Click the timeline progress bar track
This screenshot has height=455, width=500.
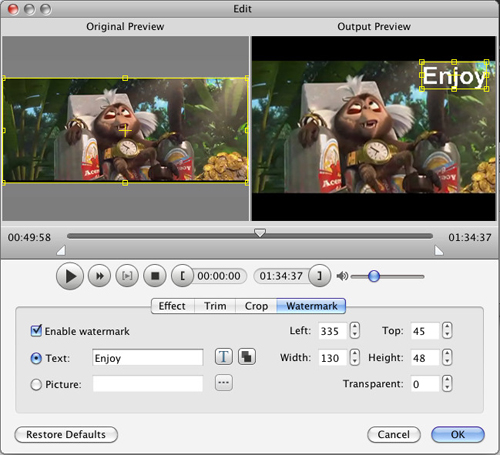[x=250, y=236]
